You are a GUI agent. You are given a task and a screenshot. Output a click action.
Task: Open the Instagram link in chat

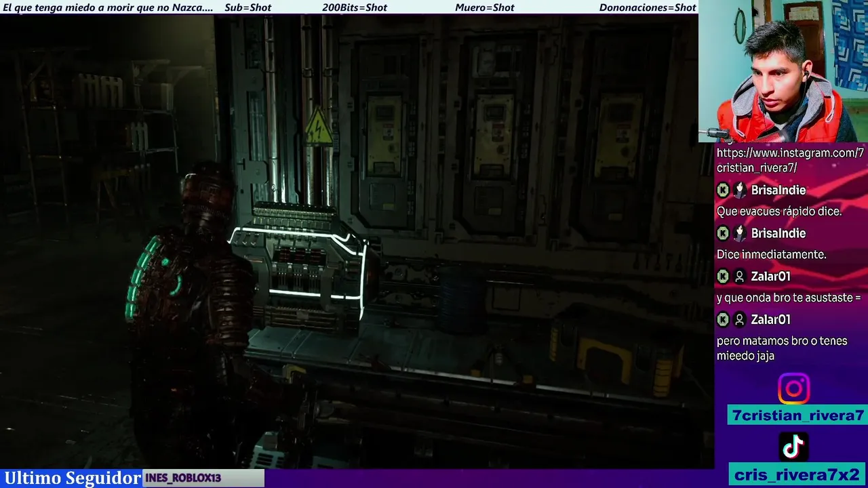[x=790, y=160]
